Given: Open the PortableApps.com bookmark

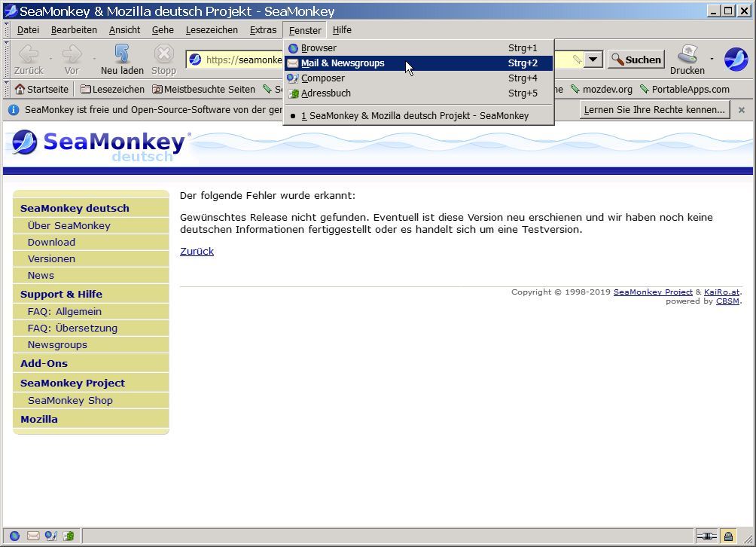Looking at the screenshot, I should [x=684, y=89].
